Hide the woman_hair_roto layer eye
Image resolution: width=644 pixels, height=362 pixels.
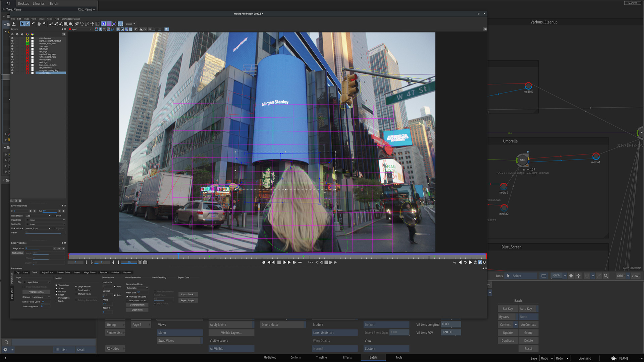point(12,44)
